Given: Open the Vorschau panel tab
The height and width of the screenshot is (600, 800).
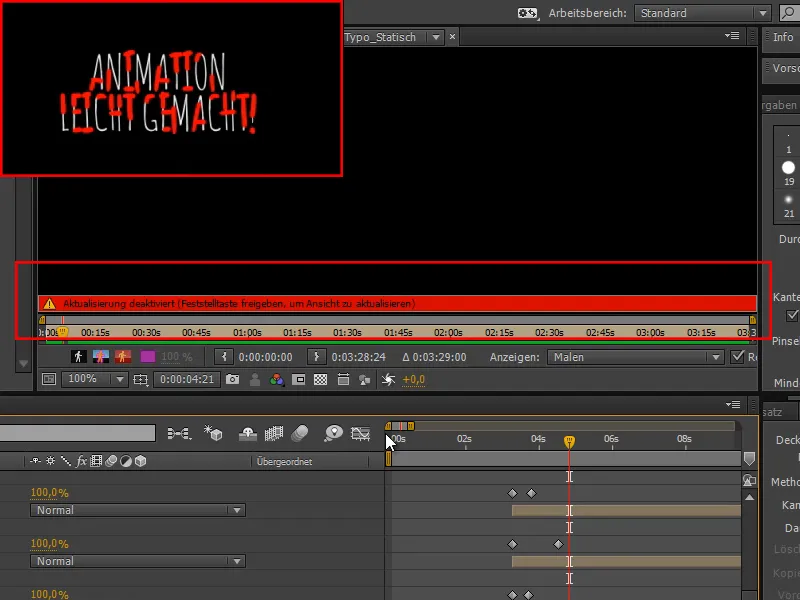Looking at the screenshot, I should point(786,68).
